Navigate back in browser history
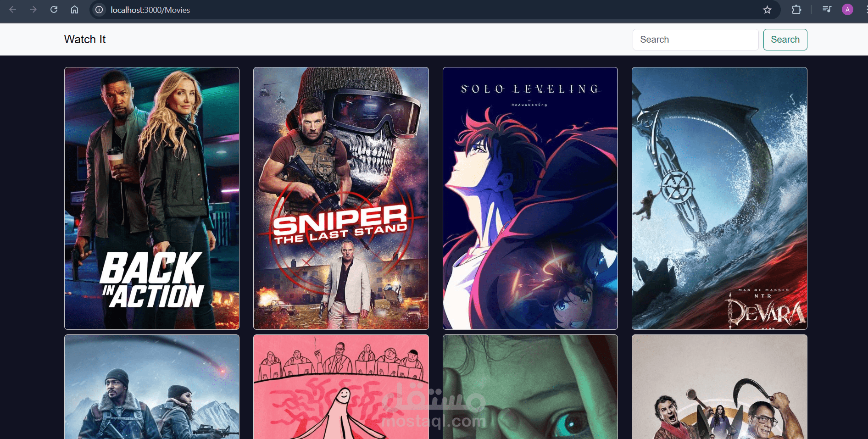The height and width of the screenshot is (439, 868). pyautogui.click(x=12, y=9)
